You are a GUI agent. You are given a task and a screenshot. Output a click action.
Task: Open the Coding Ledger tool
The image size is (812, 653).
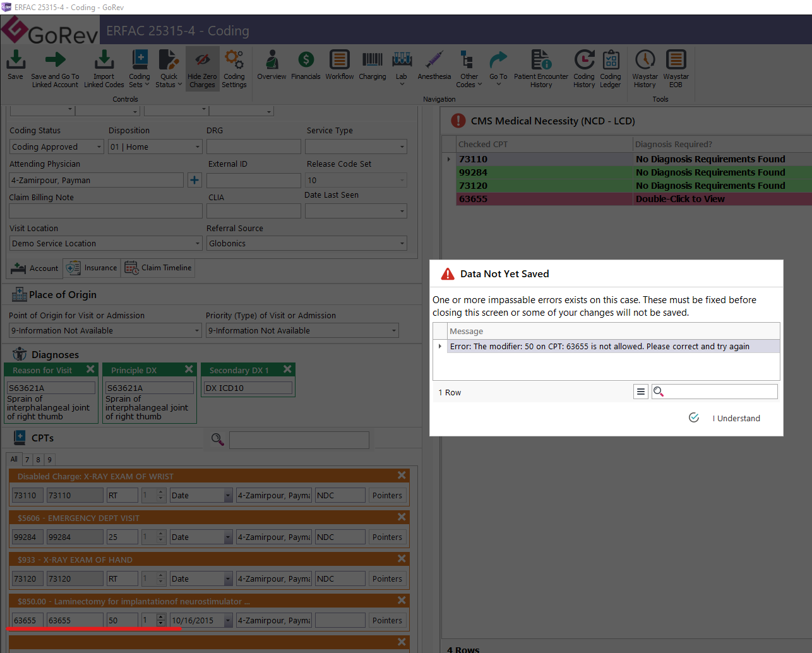click(x=611, y=68)
